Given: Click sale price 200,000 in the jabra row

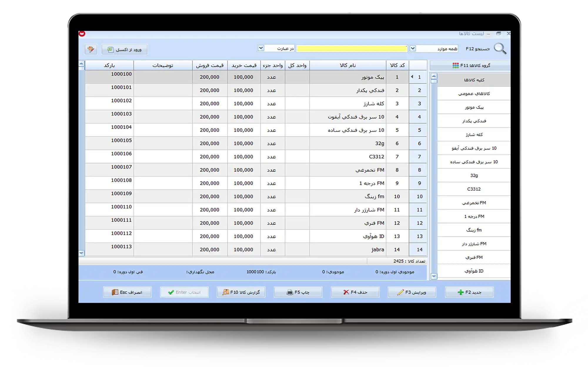Looking at the screenshot, I should 210,250.
